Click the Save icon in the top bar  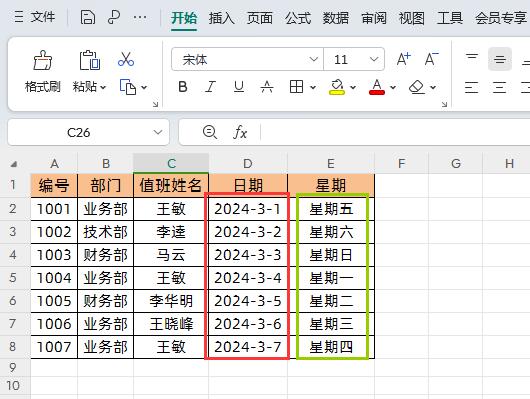click(88, 17)
